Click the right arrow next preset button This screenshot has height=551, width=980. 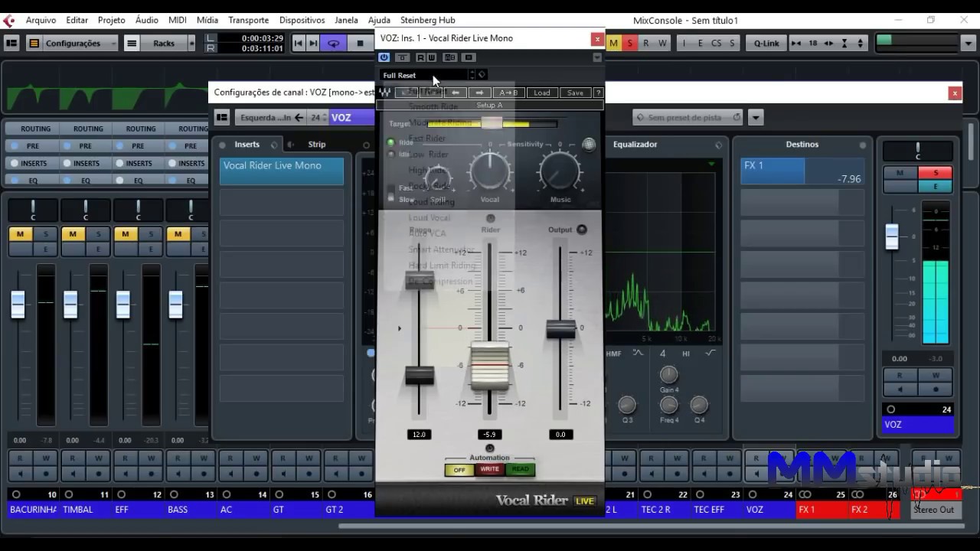tap(479, 93)
